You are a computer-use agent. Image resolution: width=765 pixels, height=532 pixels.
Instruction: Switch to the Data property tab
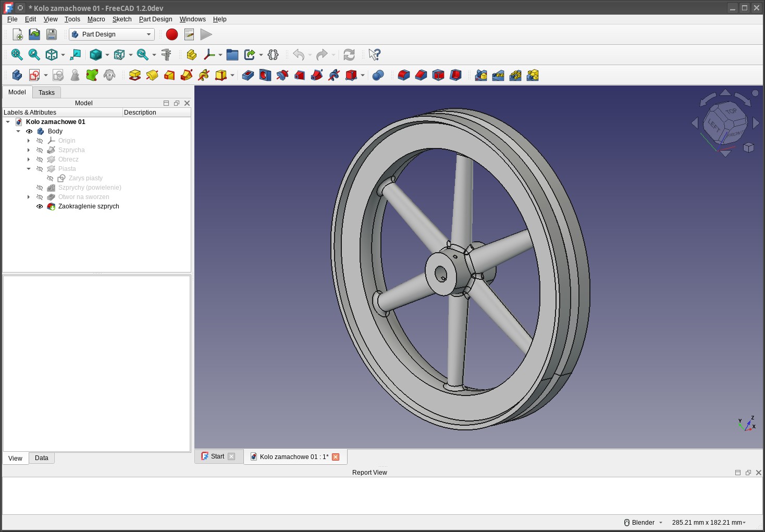[42, 458]
